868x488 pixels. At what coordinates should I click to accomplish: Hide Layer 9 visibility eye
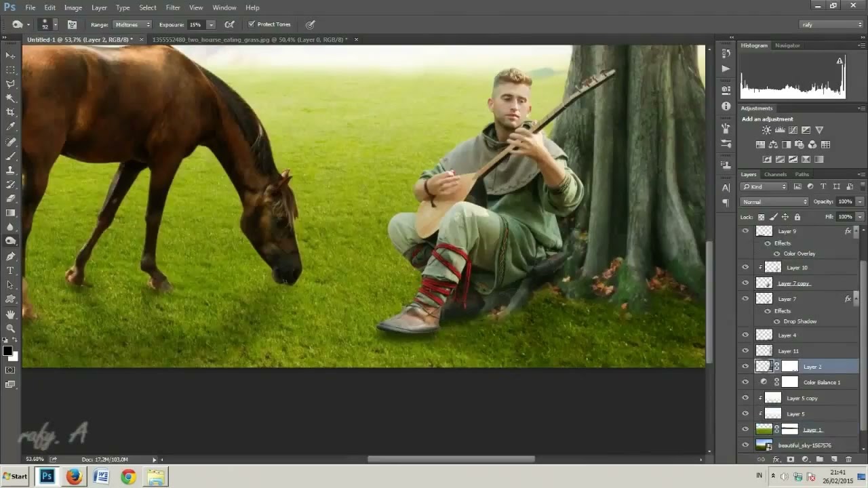[745, 231]
